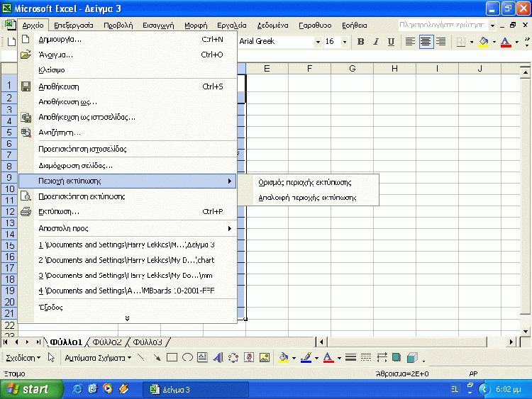Open the Αυτόματα Σχήματα dropdown

(98, 358)
